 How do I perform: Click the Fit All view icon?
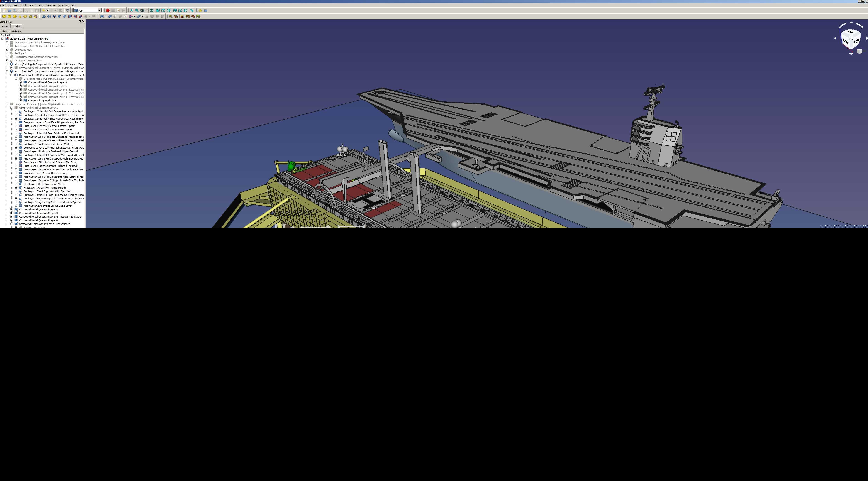[132, 10]
